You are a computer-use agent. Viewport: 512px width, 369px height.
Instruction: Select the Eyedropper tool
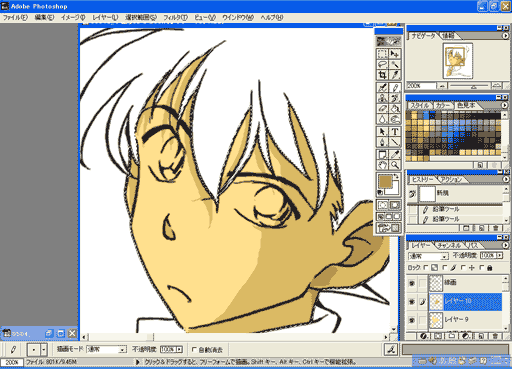point(395,155)
